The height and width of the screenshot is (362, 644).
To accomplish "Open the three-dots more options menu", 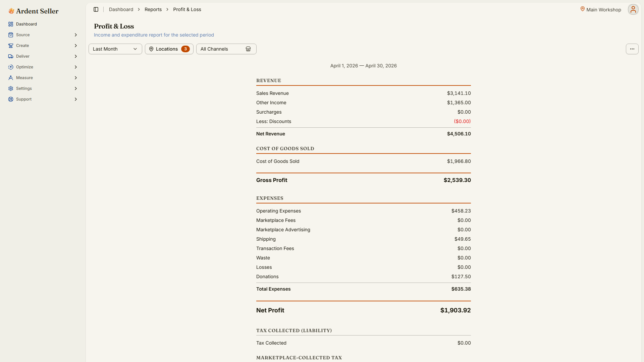I will click(632, 49).
